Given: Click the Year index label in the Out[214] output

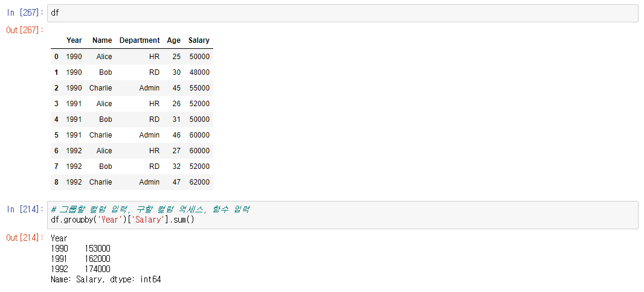Looking at the screenshot, I should click(59, 238).
